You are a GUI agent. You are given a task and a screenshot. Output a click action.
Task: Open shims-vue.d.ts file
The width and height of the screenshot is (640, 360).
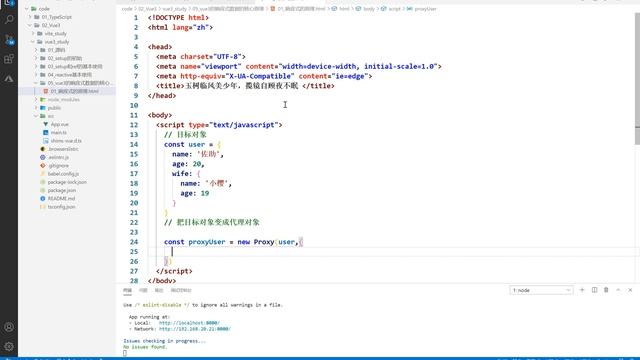coord(67,141)
